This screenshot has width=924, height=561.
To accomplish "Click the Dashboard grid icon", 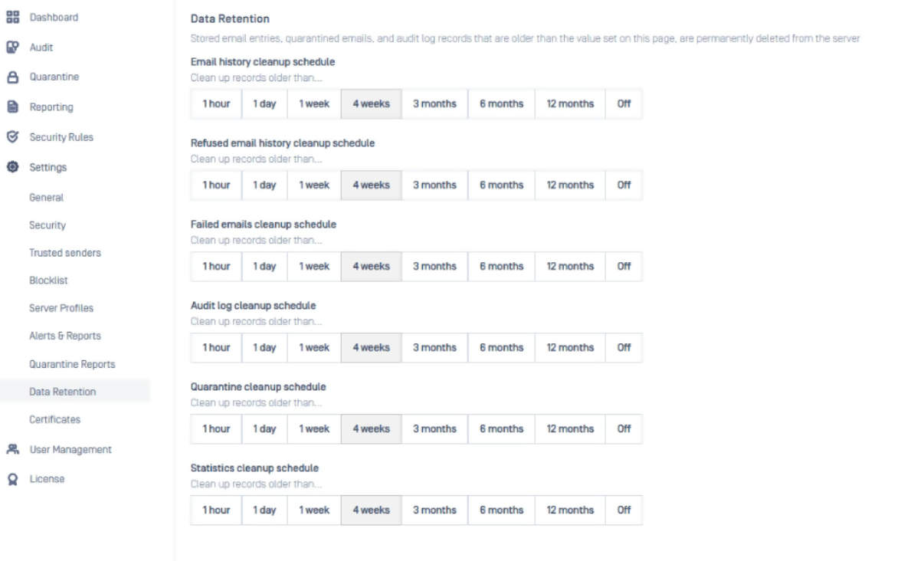I will (x=11, y=17).
